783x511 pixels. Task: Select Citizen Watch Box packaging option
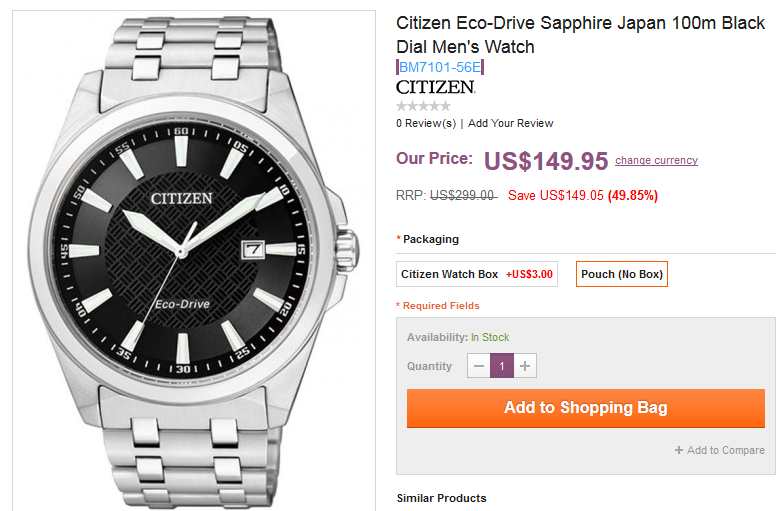(x=476, y=274)
